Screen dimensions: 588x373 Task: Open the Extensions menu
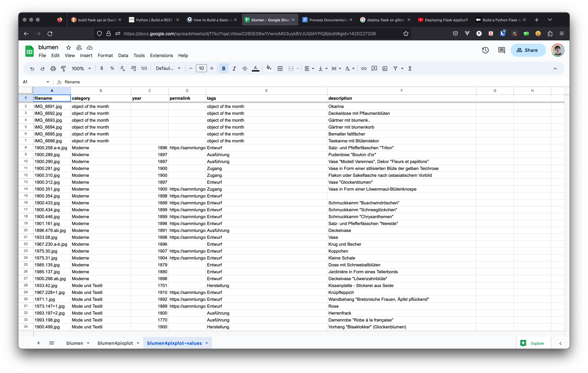161,56
